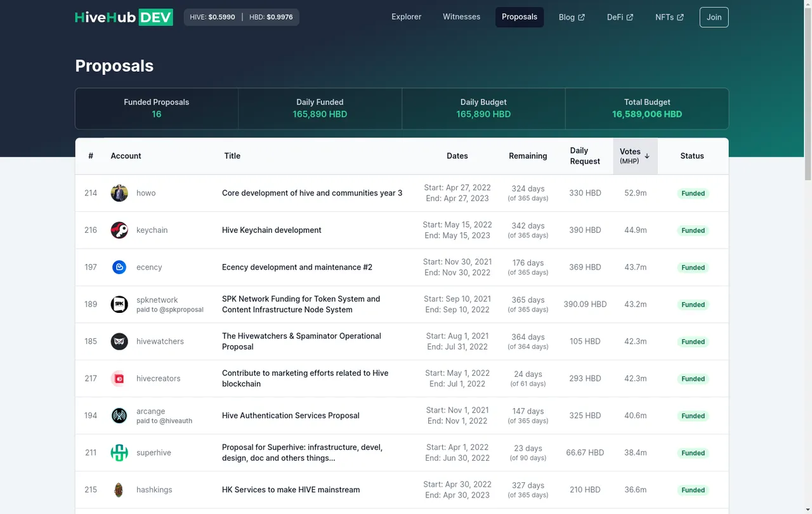
Task: Click Funded status badge for hashkings
Action: click(x=693, y=490)
